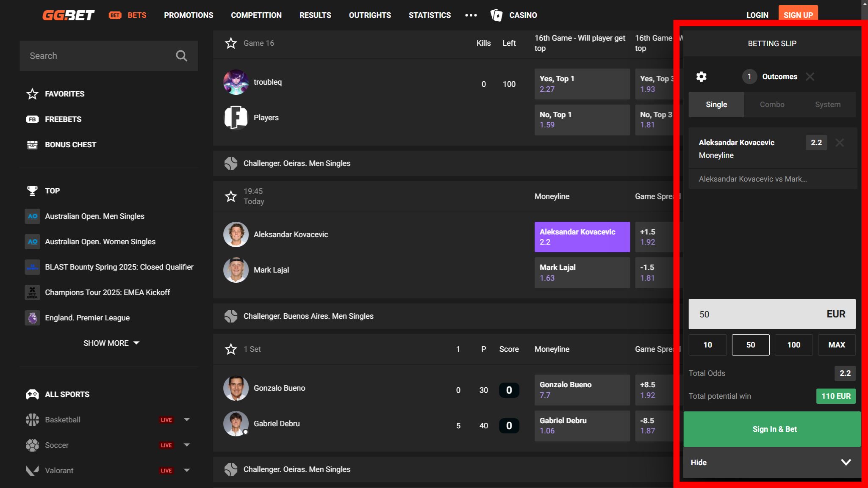
Task: Open the Bonus Chest section
Action: tap(61, 145)
